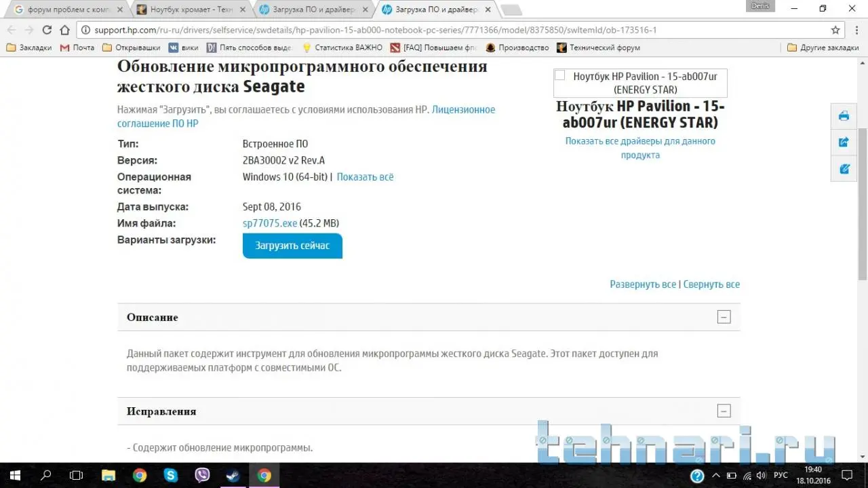This screenshot has width=868, height=488.
Task: Bookmark this page with the star icon
Action: (x=835, y=30)
